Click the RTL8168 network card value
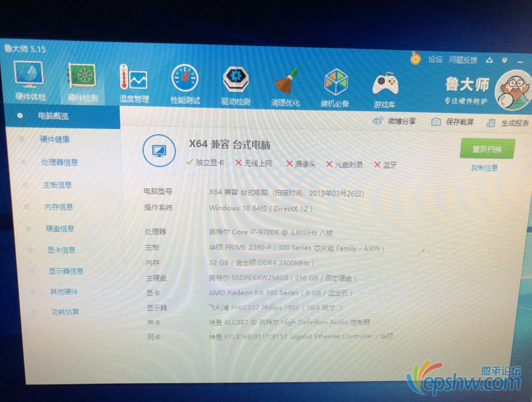The image size is (532, 402). (x=301, y=336)
